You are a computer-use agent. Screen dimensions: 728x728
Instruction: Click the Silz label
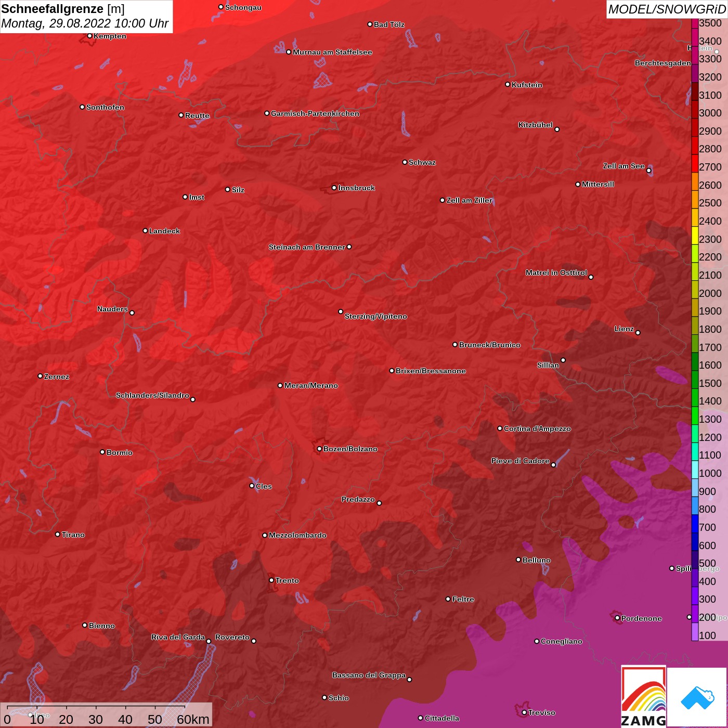[x=238, y=190]
